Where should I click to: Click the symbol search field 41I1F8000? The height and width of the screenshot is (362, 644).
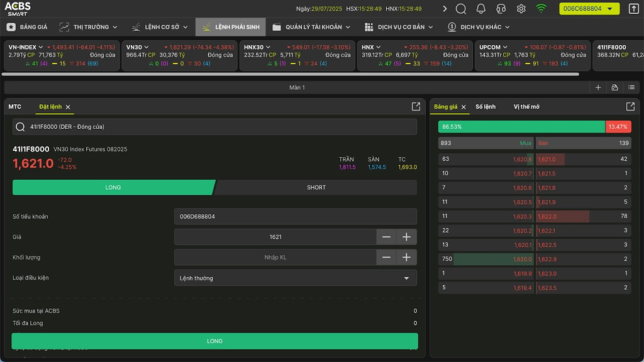215,127
